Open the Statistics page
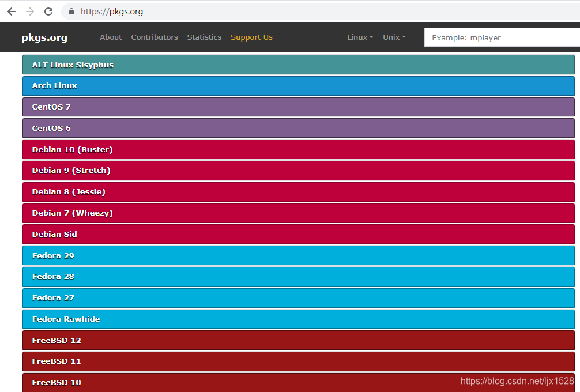Viewport: 580px width, 392px height. coord(204,37)
